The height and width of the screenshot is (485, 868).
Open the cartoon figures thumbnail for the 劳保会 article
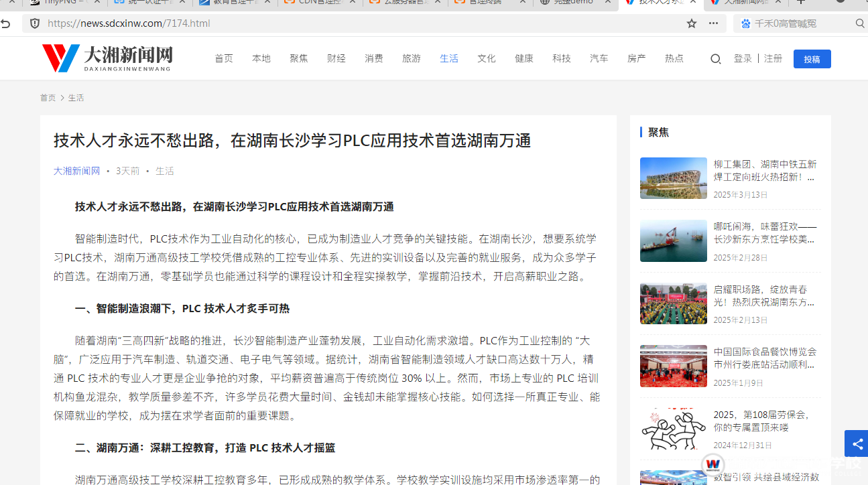[x=673, y=429]
